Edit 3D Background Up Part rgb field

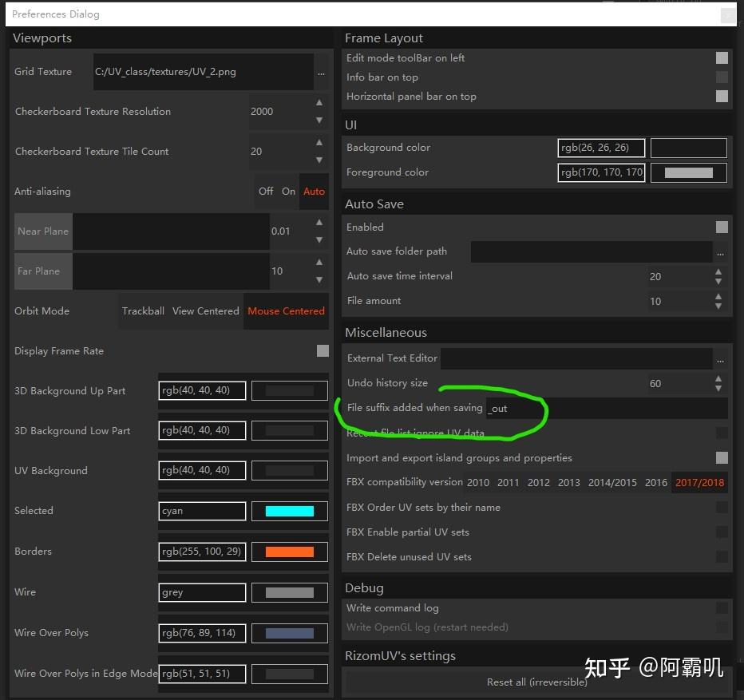pos(202,390)
